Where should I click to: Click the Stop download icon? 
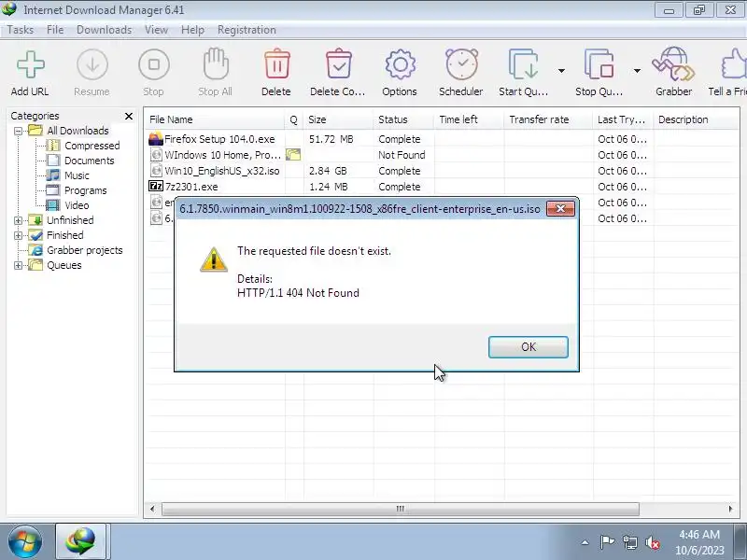154,64
